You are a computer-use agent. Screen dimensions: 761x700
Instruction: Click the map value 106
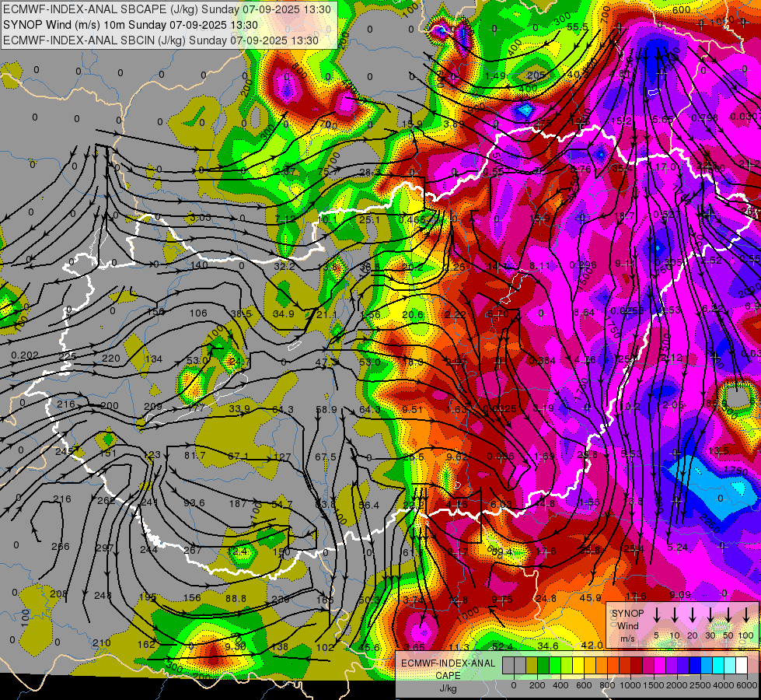tap(198, 313)
